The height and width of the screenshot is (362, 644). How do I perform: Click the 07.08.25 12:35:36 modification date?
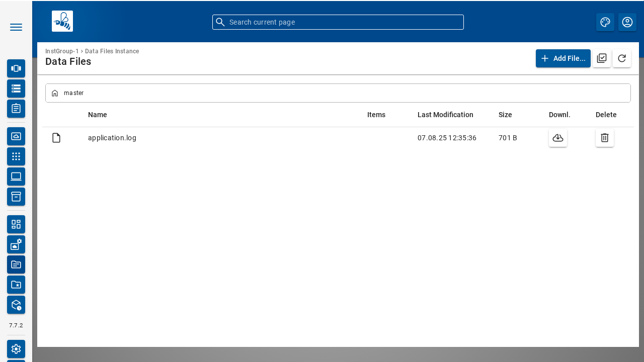coord(447,138)
